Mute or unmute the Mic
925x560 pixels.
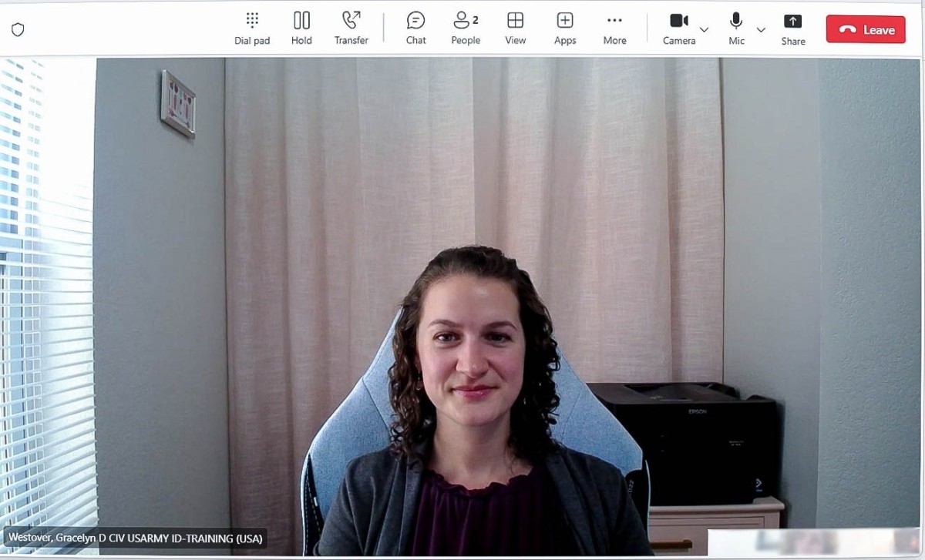736,29
